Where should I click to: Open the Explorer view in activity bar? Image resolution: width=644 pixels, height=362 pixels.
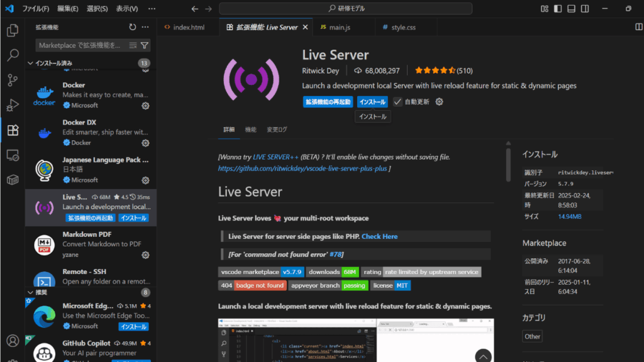12,30
